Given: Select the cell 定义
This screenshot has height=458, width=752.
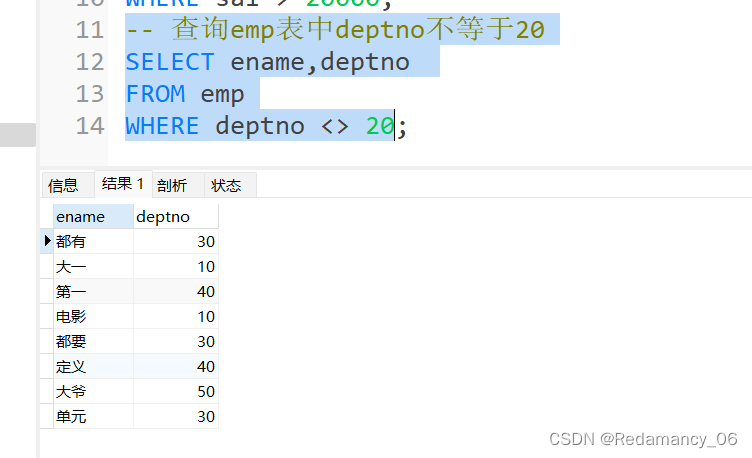Looking at the screenshot, I should tap(93, 366).
